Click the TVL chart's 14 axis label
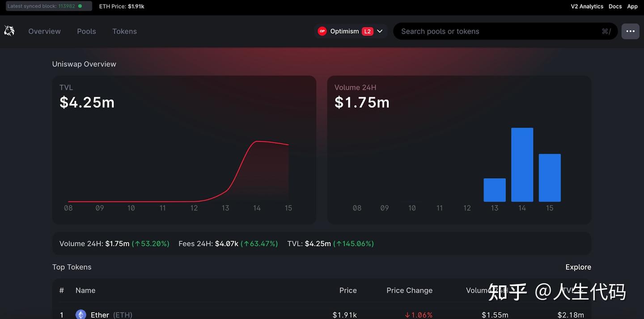 [257, 208]
